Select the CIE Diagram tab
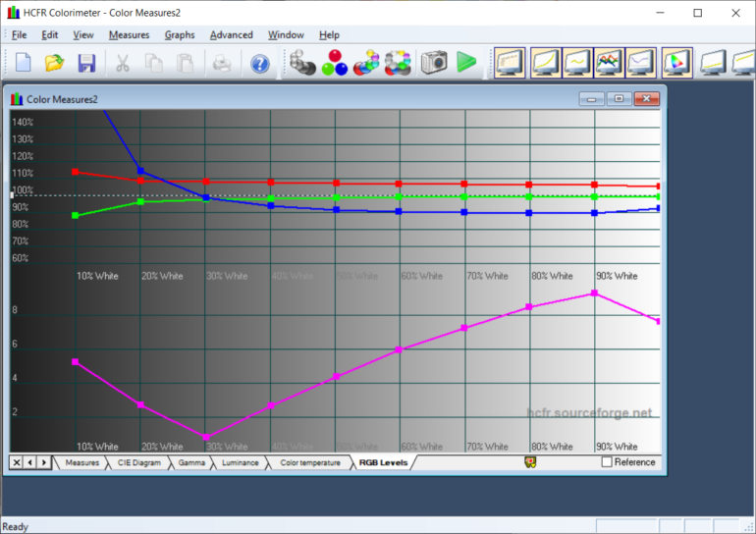Image resolution: width=756 pixels, height=534 pixels. [137, 462]
